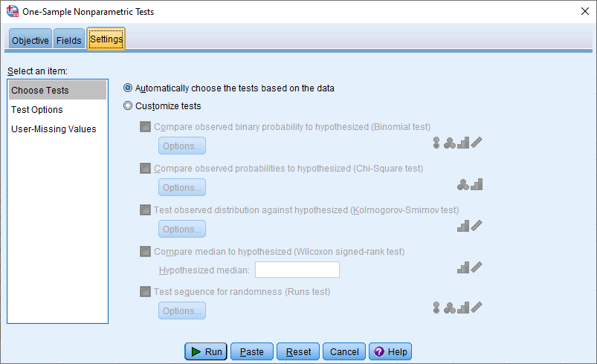Viewport: 597px width, 364px height.
Task: Click the SPSS icon in the title bar
Action: coord(11,11)
